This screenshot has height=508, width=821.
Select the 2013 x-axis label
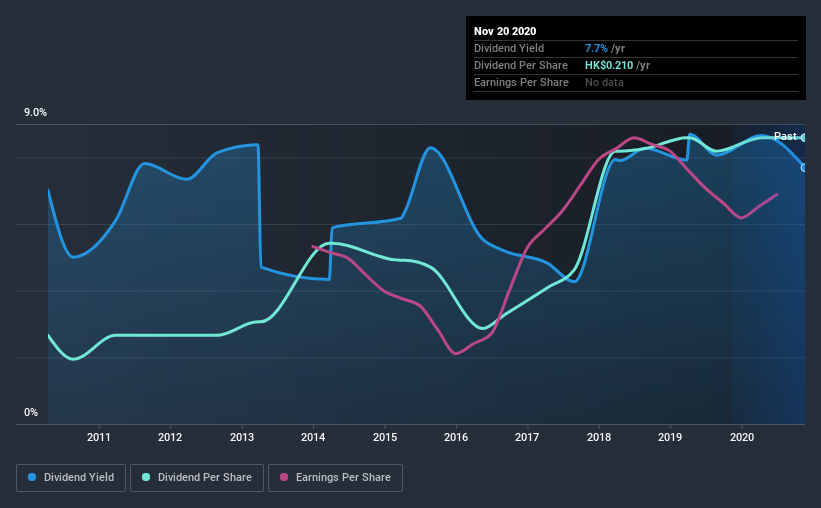coord(242,437)
